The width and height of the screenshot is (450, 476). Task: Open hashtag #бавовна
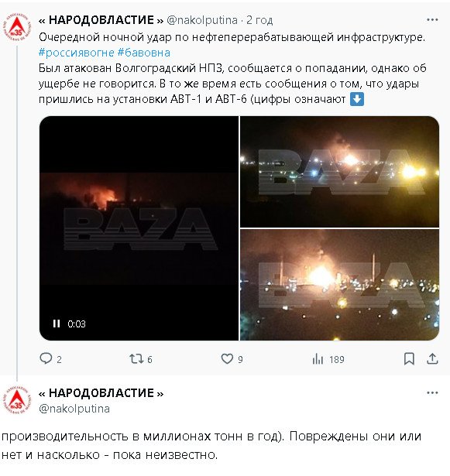click(143, 53)
